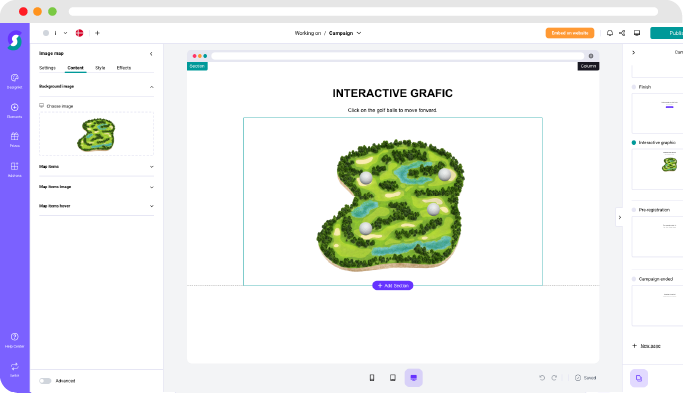Click the share icon in top bar
Screen dimensions: 683x393
point(622,33)
